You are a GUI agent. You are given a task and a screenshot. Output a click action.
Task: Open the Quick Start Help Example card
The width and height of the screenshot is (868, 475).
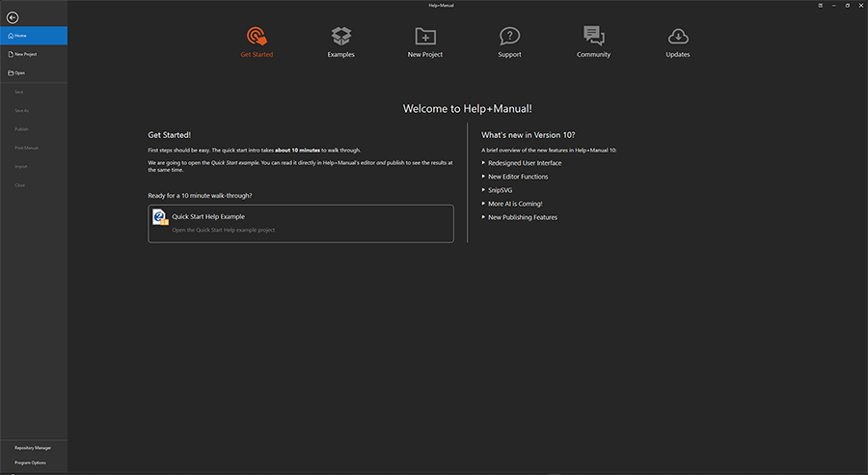pos(301,224)
